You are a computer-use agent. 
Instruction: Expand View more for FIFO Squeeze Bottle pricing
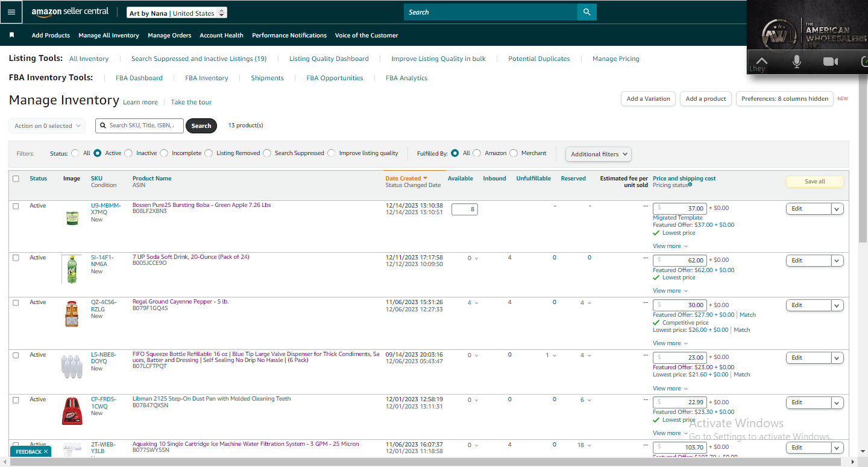click(x=670, y=389)
